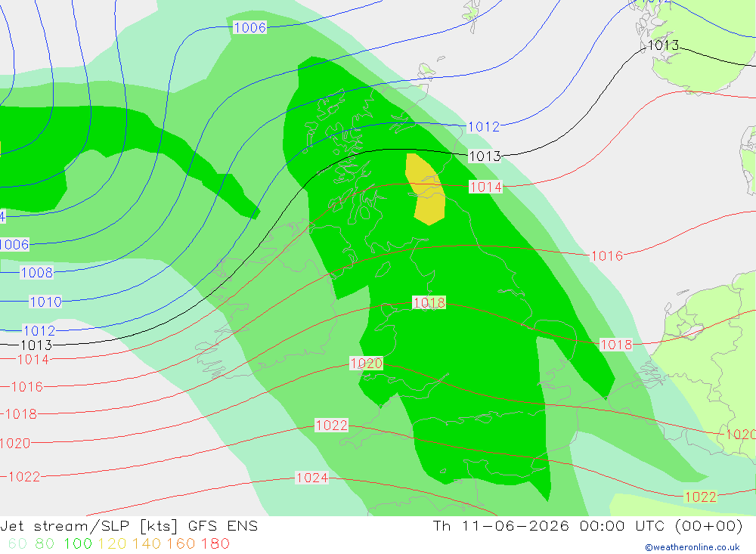Click the legend value 140
The image size is (756, 554).
click(x=147, y=543)
